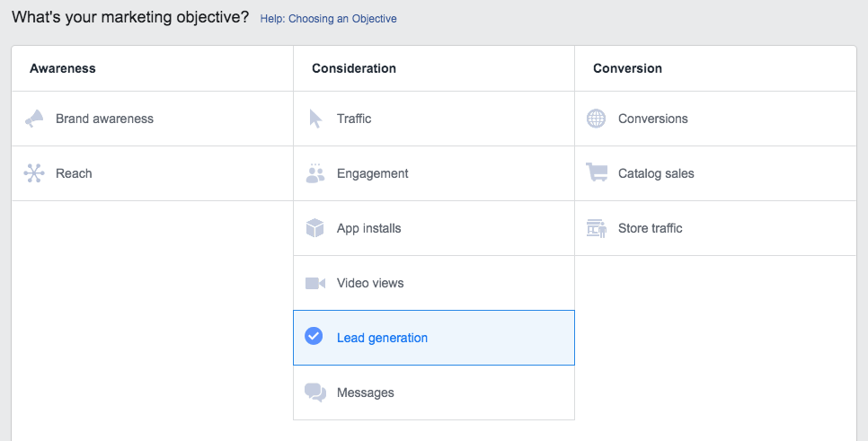Click the Consideration column header
Viewport: 868px width, 441px height.
click(354, 68)
